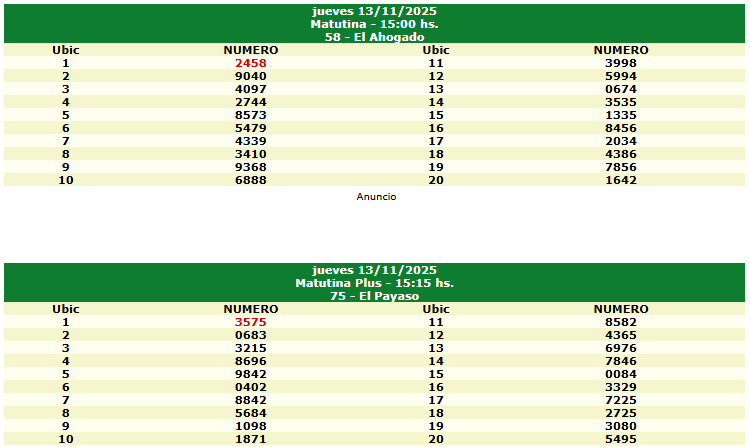Click the Anuncio label
Screen dimensions: 750x447
(x=376, y=197)
